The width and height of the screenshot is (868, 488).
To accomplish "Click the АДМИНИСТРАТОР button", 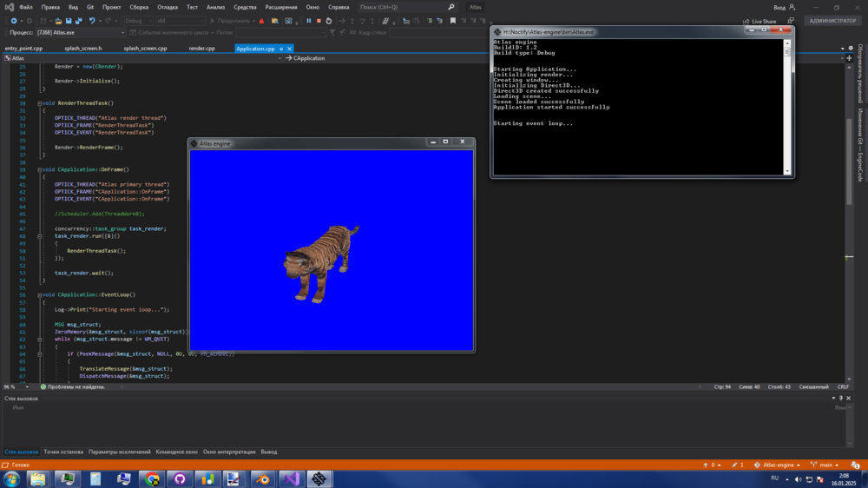I will point(831,21).
